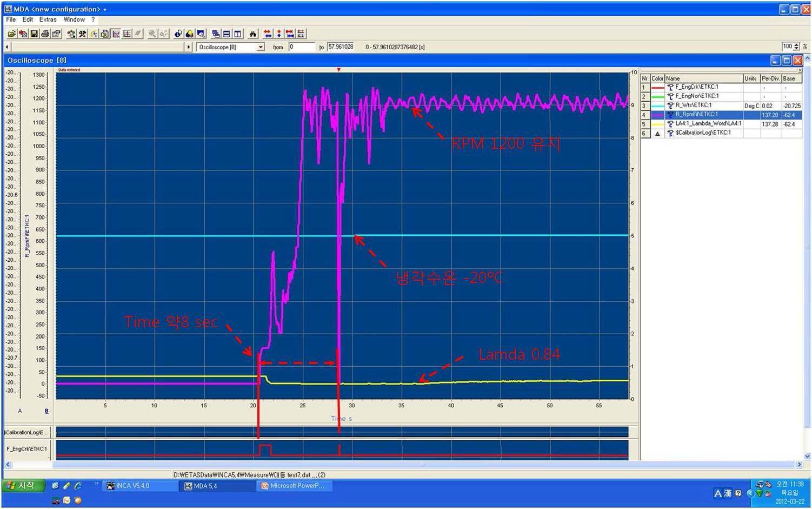Select the F_EngNor\ETKC:1 signal row
Image resolution: width=812 pixels, height=509 pixels.
(721, 96)
